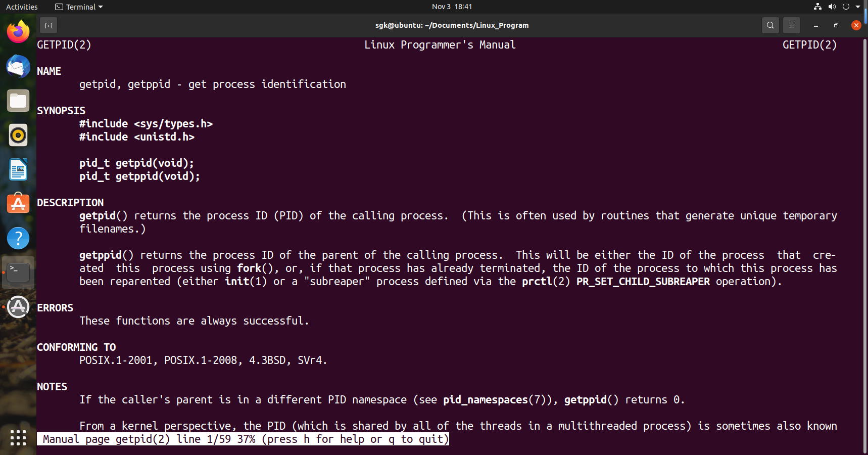Minimize the terminal window
This screenshot has height=455, width=868.
[x=815, y=25]
